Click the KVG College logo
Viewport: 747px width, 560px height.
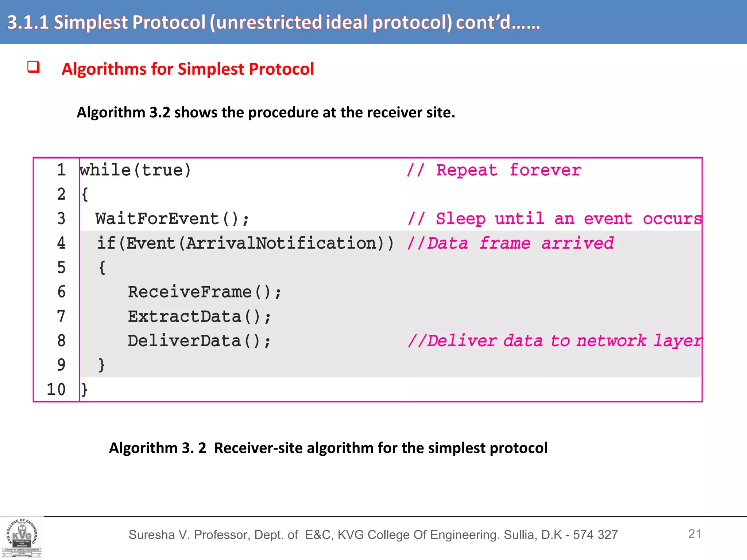(22, 538)
